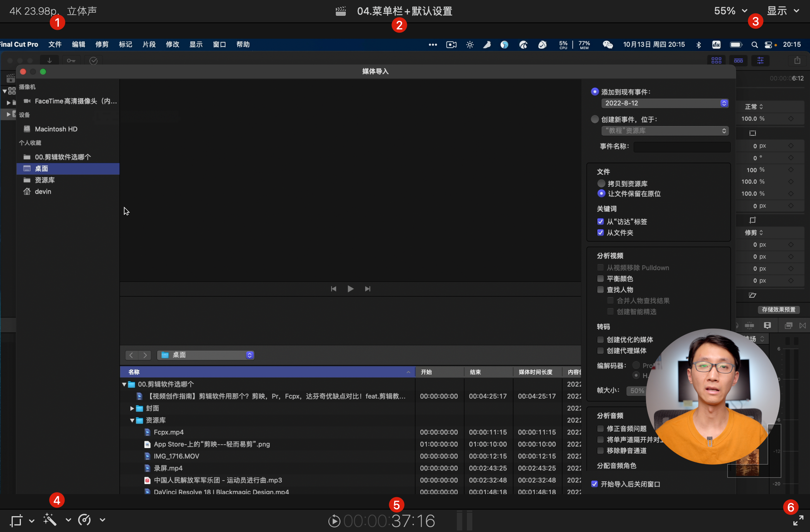Collapse the 资源库 folder in file list

[132, 420]
